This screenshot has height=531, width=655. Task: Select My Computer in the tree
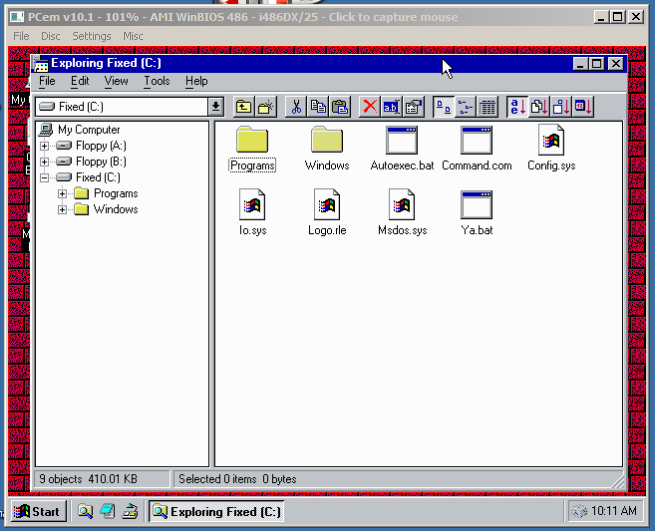click(89, 130)
